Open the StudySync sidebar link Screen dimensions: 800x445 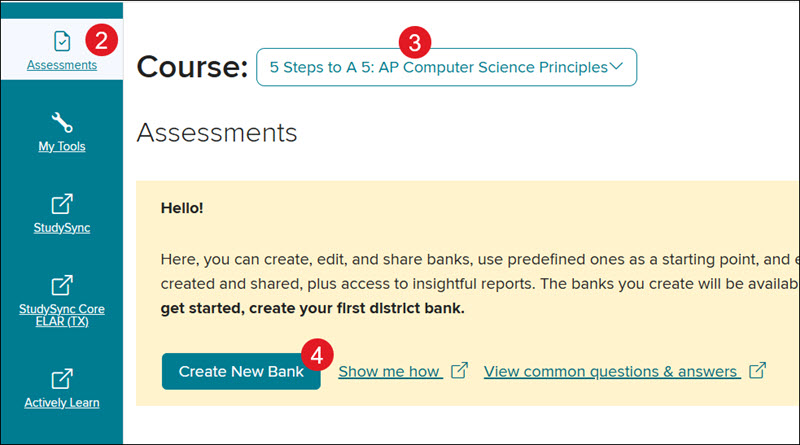pyautogui.click(x=62, y=228)
